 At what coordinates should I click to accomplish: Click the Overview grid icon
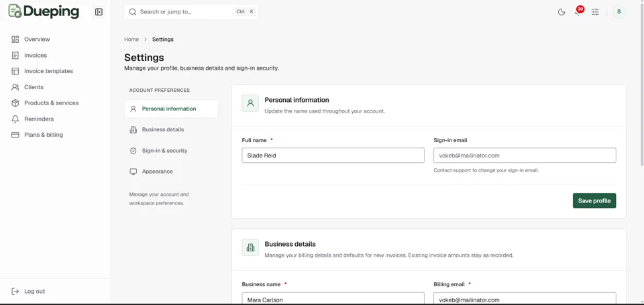coord(15,40)
